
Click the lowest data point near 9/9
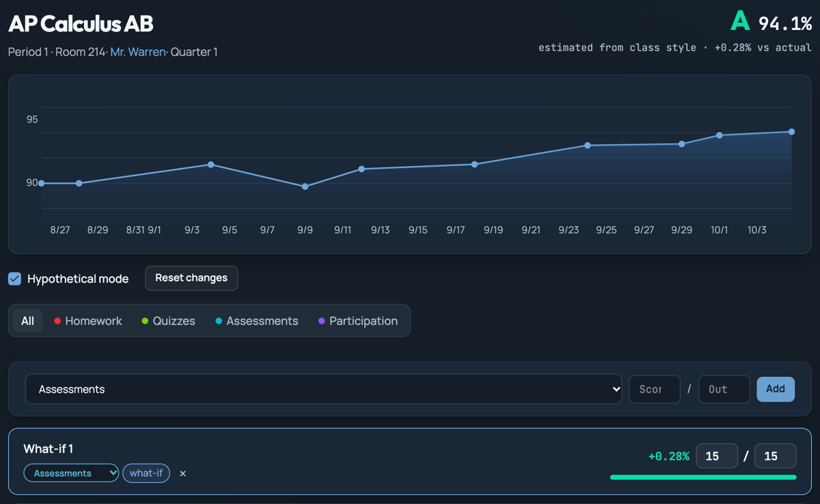tap(305, 186)
